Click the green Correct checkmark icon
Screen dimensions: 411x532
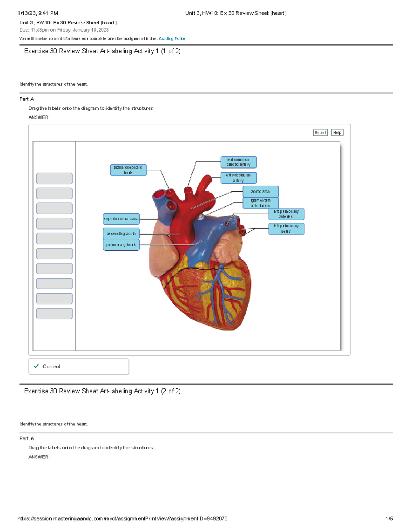pyautogui.click(x=36, y=366)
